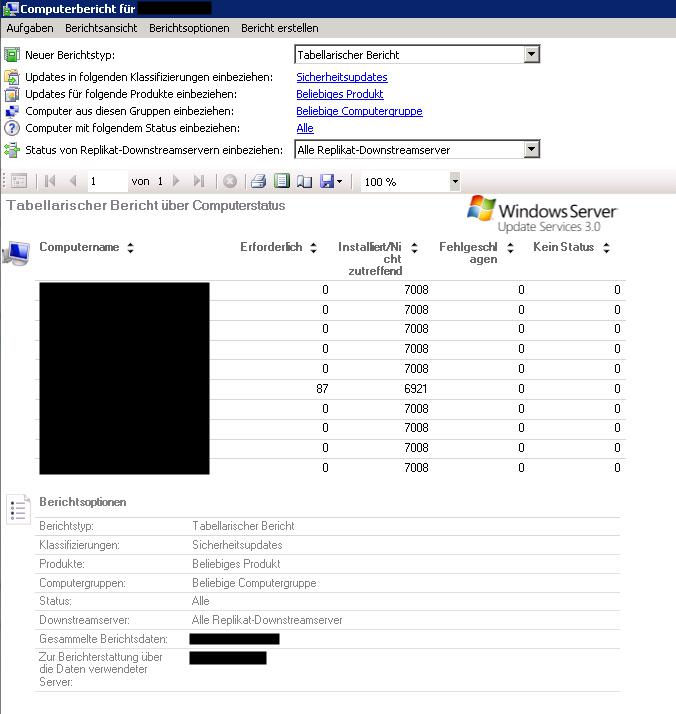
Task: Go to the first report page
Action: 50,181
